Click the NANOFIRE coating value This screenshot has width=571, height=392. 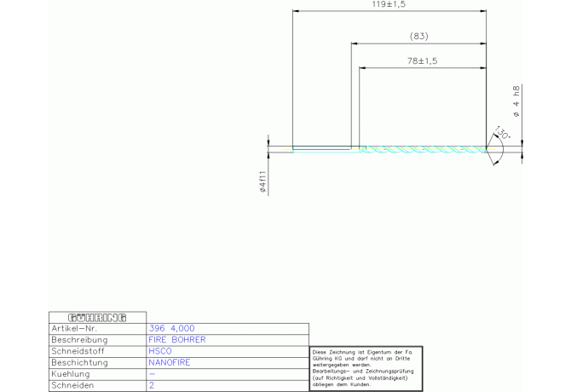click(x=170, y=362)
